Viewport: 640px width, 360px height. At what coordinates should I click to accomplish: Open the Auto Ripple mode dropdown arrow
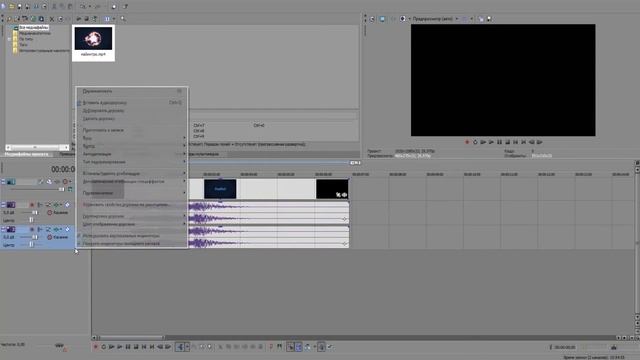tap(314, 347)
